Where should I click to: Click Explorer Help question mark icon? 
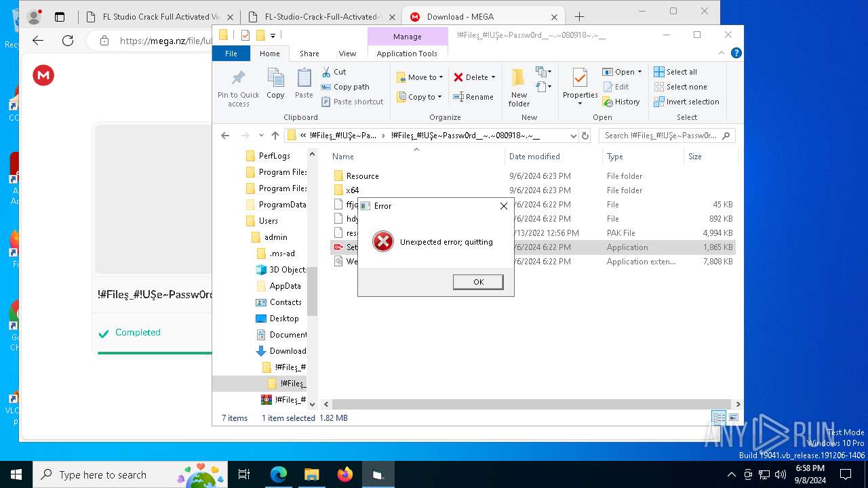tap(736, 53)
